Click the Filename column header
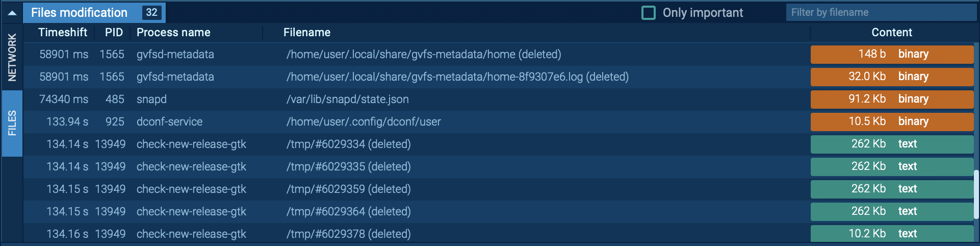 pyautogui.click(x=307, y=33)
